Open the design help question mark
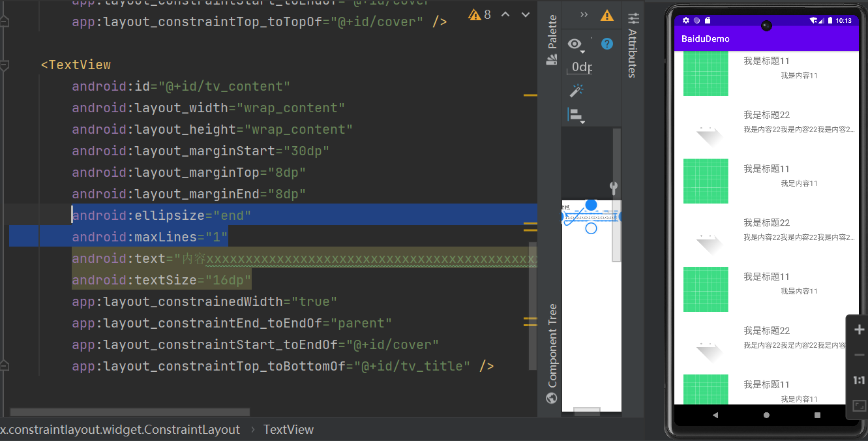The height and width of the screenshot is (441, 868). pyautogui.click(x=606, y=44)
